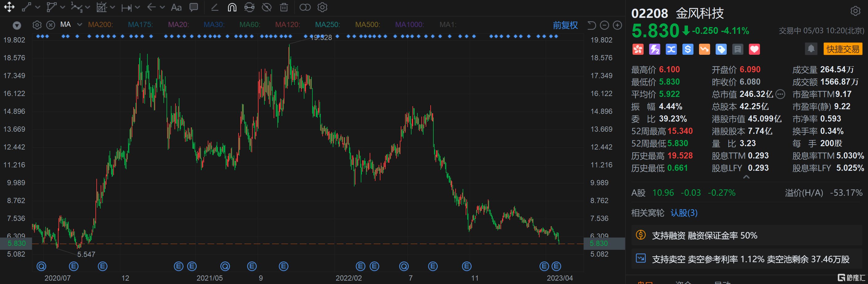Click the sync drawings icon
The image size is (868, 284).
(x=249, y=7)
